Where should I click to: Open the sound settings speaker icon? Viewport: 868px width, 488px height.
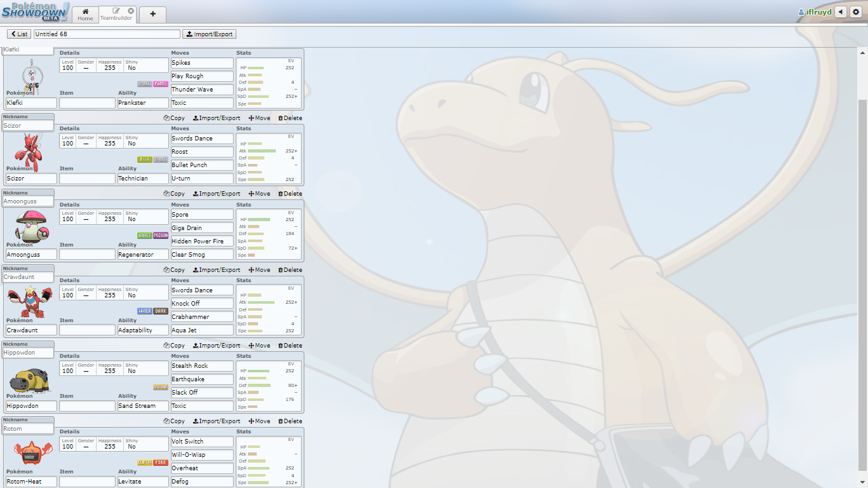coord(841,12)
